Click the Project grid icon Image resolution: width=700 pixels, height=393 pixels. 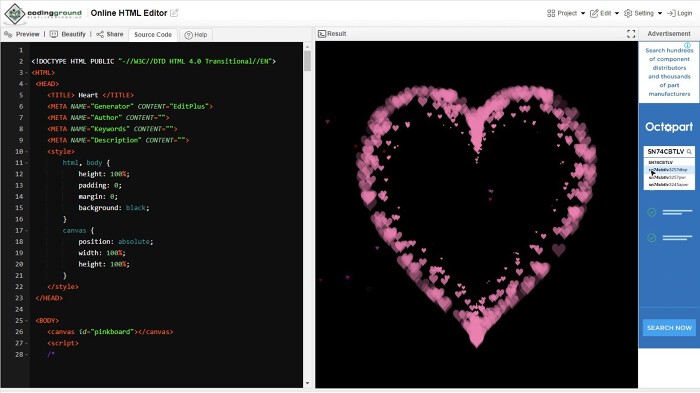pos(551,13)
